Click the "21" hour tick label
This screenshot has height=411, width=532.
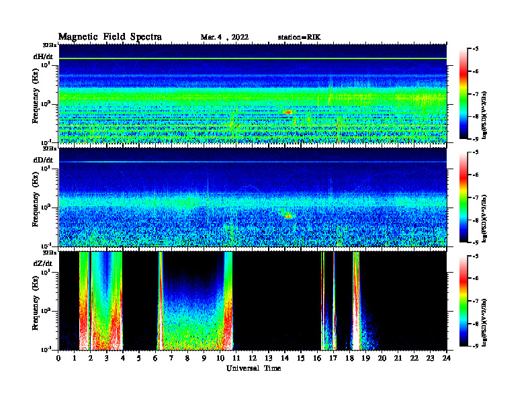pyautogui.click(x=398, y=358)
